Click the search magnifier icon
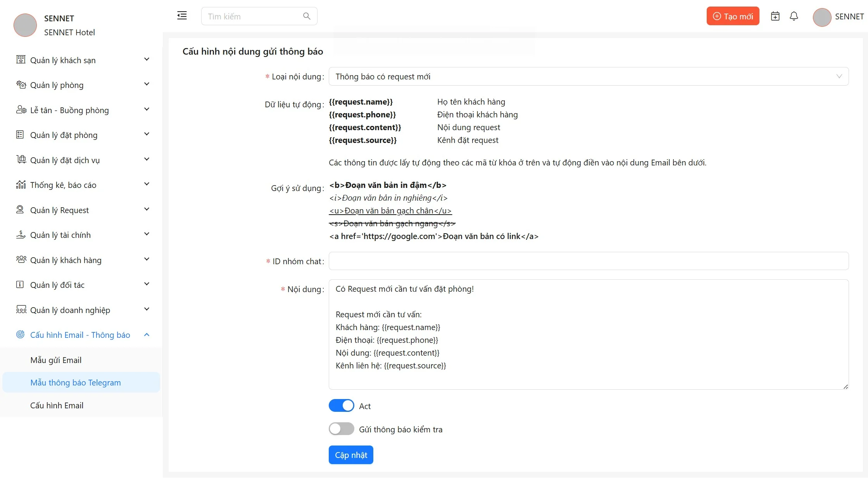The width and height of the screenshot is (868, 480). coord(307,16)
